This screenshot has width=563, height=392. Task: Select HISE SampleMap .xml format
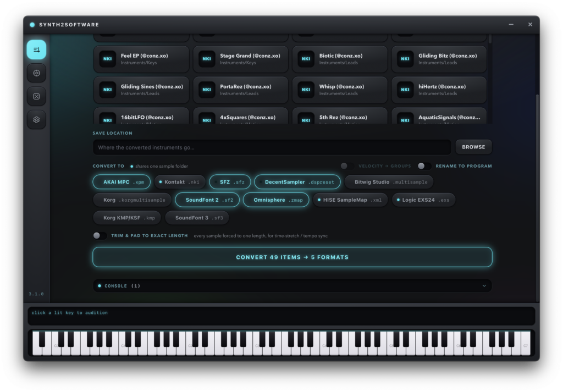click(350, 200)
